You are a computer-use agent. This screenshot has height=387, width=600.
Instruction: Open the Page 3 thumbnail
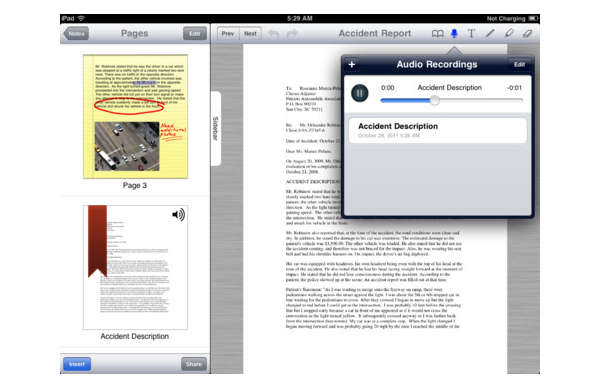tap(135, 116)
